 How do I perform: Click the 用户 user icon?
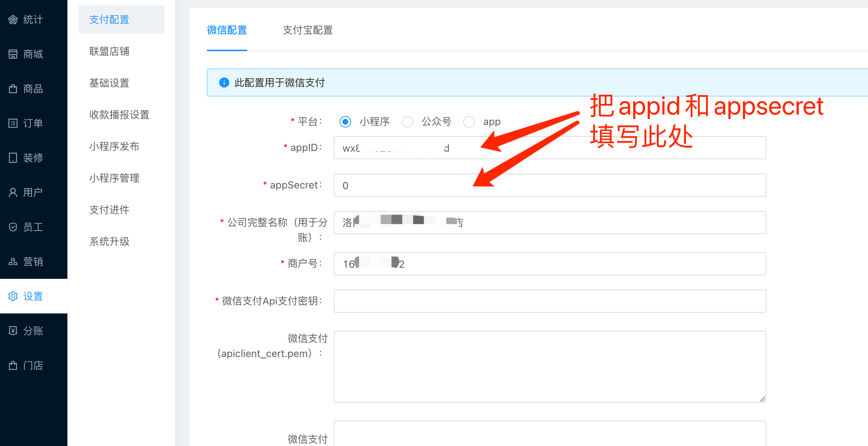click(x=13, y=192)
